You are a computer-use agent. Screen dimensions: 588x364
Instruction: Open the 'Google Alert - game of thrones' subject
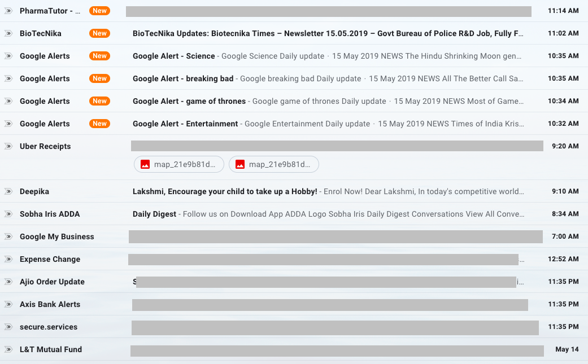coord(189,101)
